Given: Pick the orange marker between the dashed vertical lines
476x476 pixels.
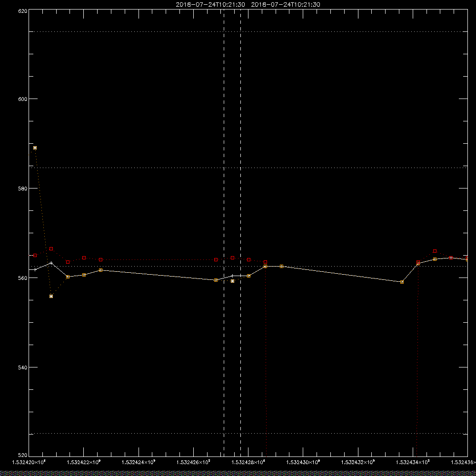Looking at the screenshot, I should 233,281.
